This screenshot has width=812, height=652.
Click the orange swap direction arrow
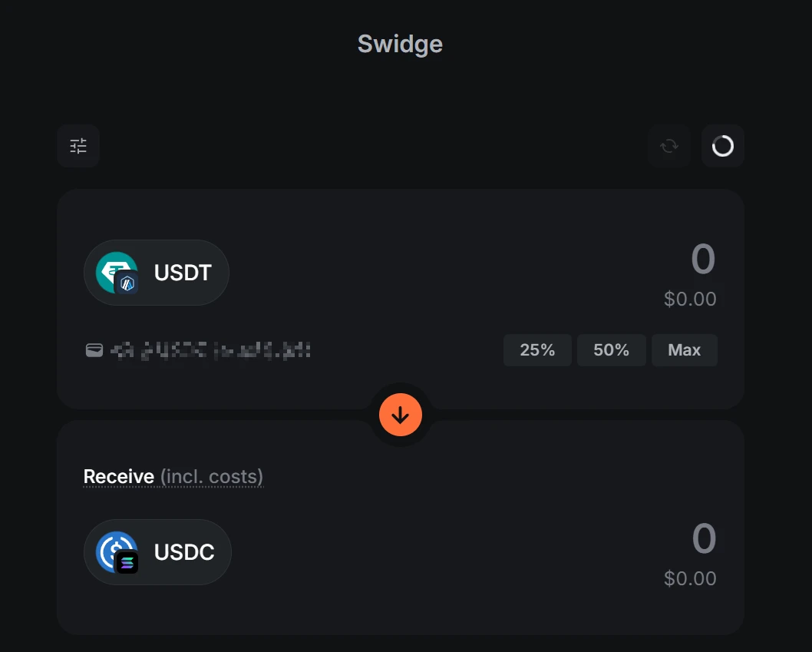[x=401, y=415]
